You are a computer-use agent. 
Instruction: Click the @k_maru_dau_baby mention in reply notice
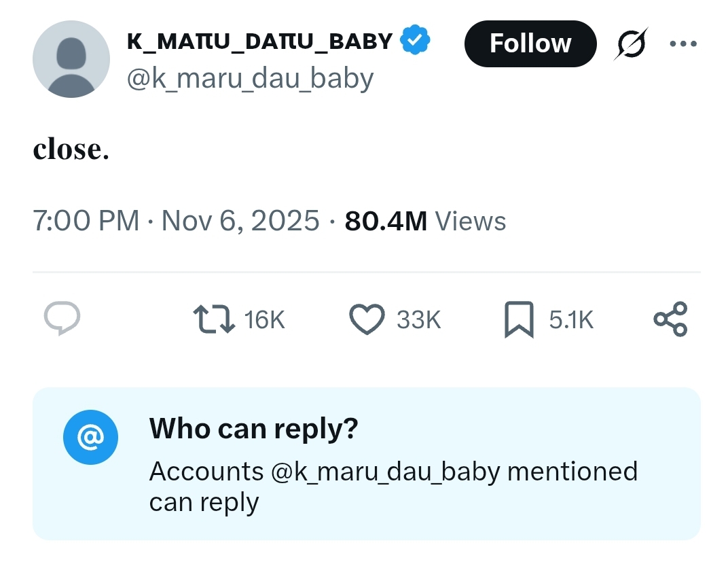(385, 471)
